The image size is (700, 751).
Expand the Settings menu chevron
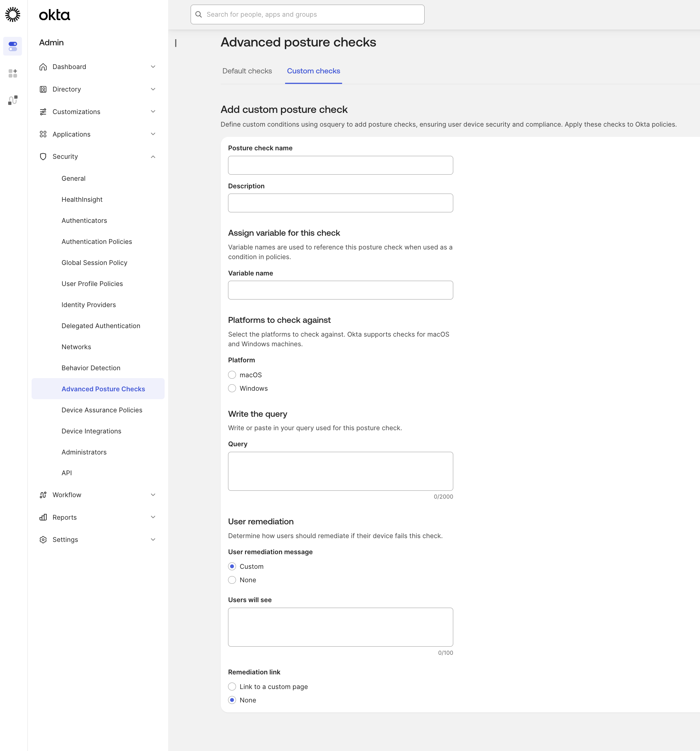coord(153,540)
